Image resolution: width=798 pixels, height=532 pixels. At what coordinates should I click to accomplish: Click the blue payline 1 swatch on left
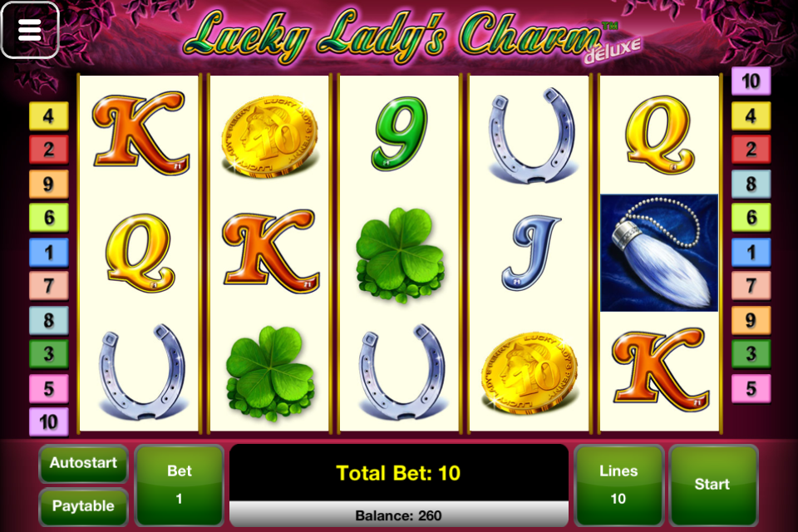click(48, 252)
